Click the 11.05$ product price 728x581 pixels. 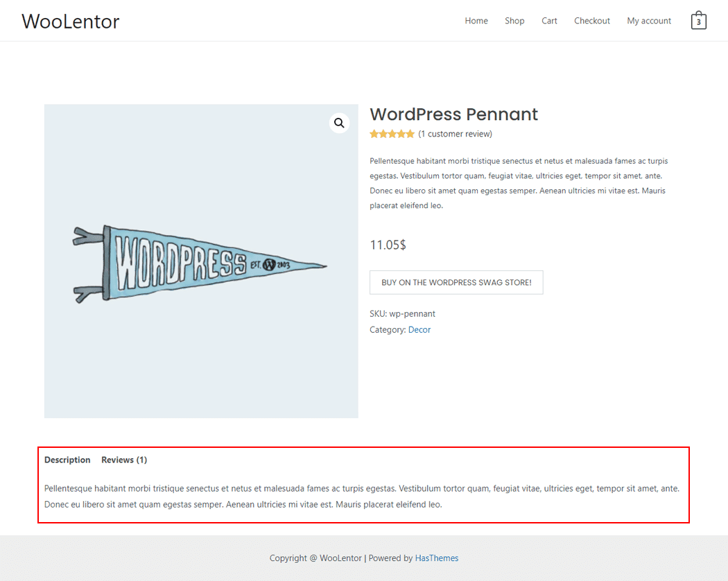pyautogui.click(x=388, y=245)
